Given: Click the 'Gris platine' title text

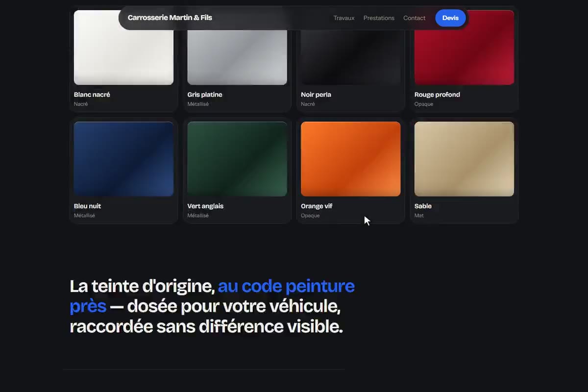Looking at the screenshot, I should coord(205,95).
